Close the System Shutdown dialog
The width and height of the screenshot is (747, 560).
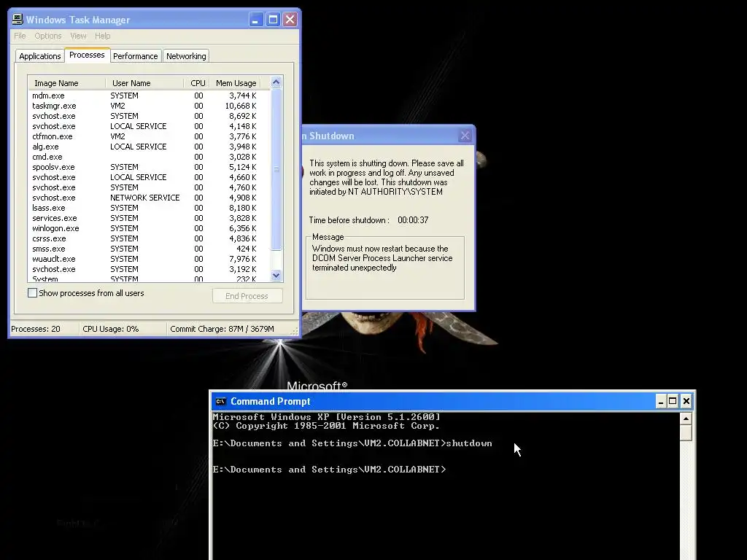pos(465,136)
